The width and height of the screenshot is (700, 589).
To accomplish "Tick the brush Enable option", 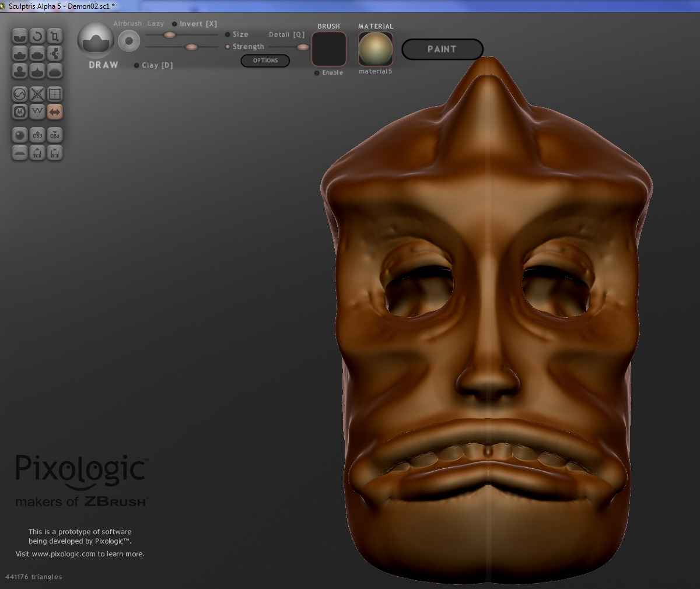I will click(x=317, y=73).
